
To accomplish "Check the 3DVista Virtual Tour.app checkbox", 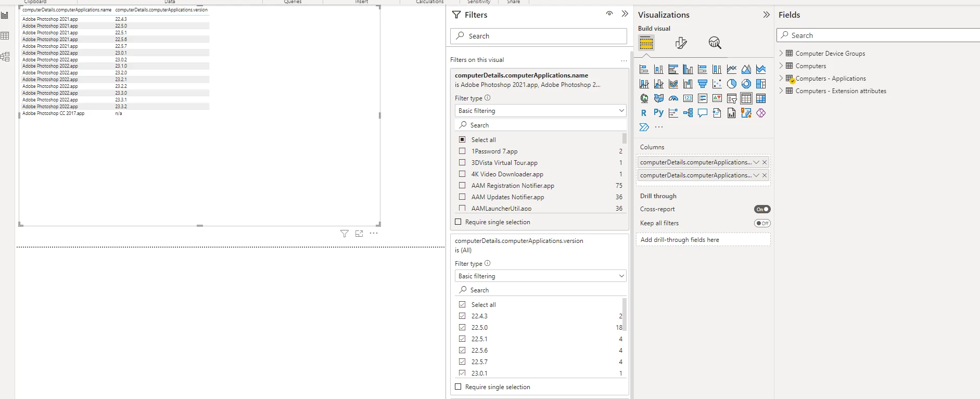I will pyautogui.click(x=462, y=162).
